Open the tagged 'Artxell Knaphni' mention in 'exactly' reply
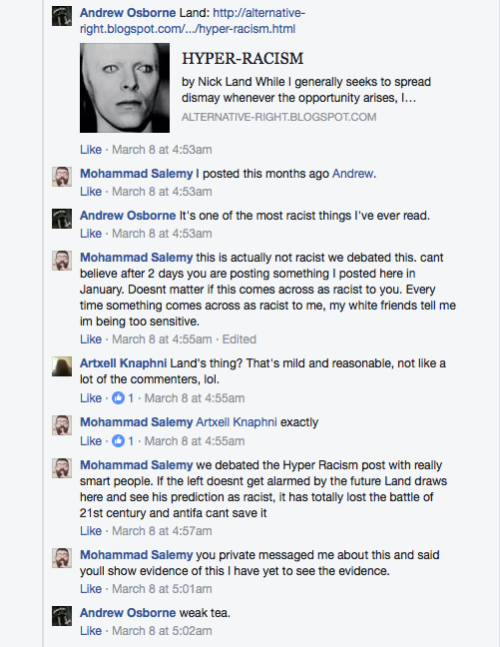 tap(236, 422)
